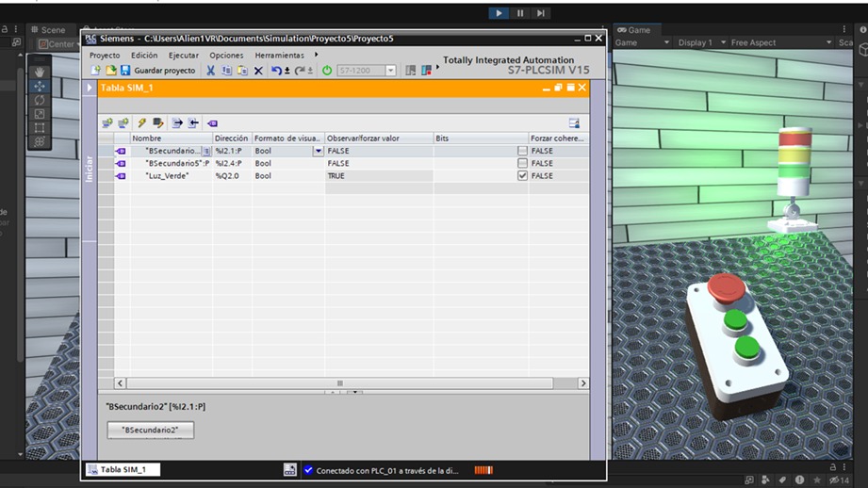
Task: Toggle Bits checkbox in the %I2.1:P row
Action: click(522, 151)
